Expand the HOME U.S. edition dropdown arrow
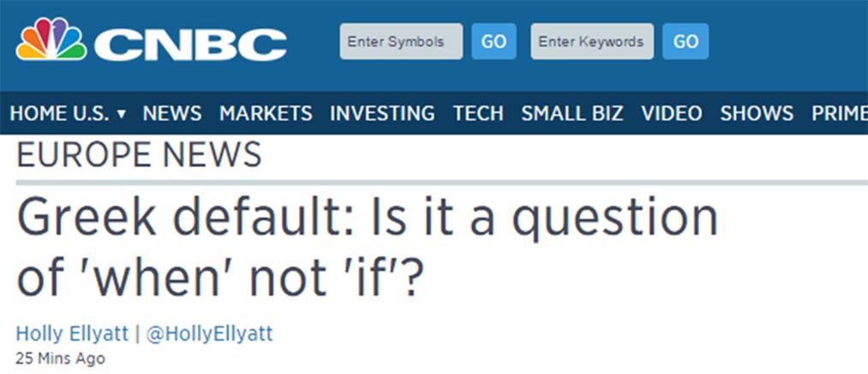The width and height of the screenshot is (868, 374). click(121, 114)
